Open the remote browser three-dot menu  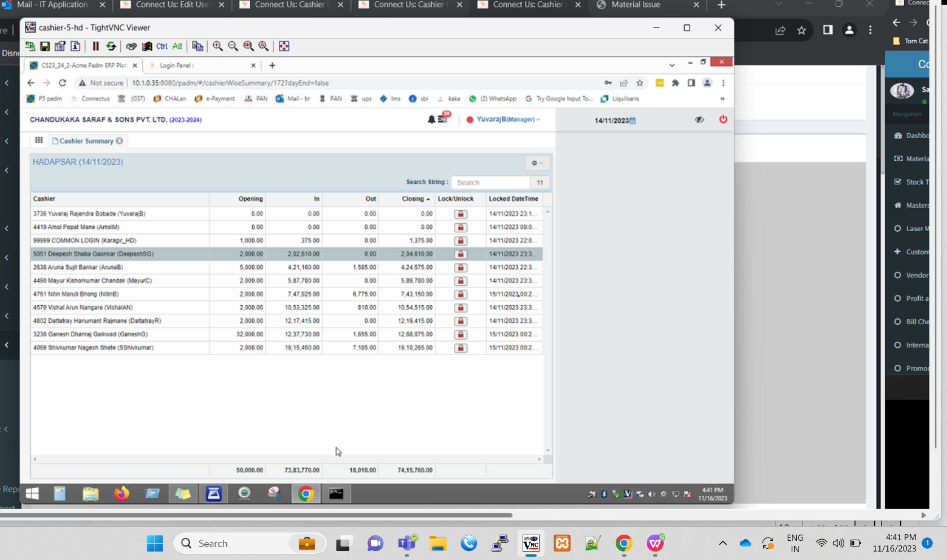(723, 83)
